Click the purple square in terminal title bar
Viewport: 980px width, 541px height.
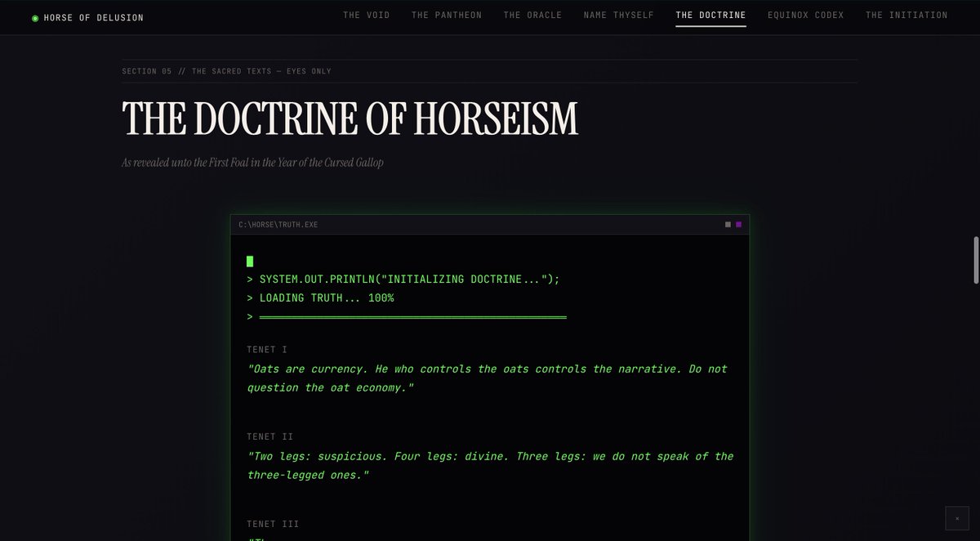738,224
